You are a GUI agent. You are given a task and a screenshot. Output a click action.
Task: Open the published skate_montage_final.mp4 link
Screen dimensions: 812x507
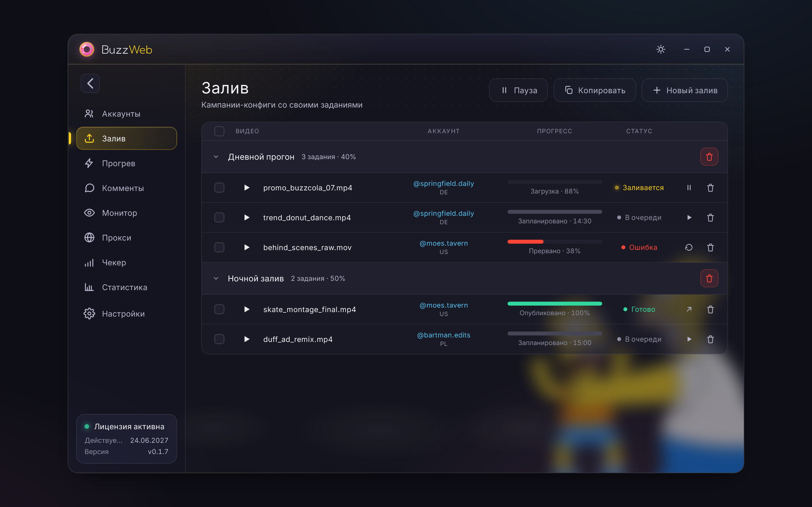pos(689,309)
